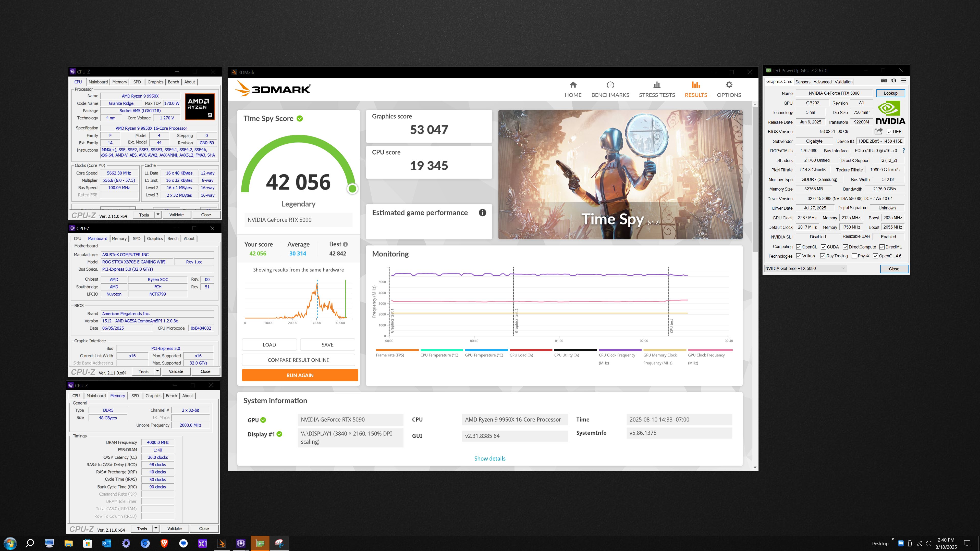
Task: Expand Tools arrow in top CPU-Z window
Action: pos(158,215)
